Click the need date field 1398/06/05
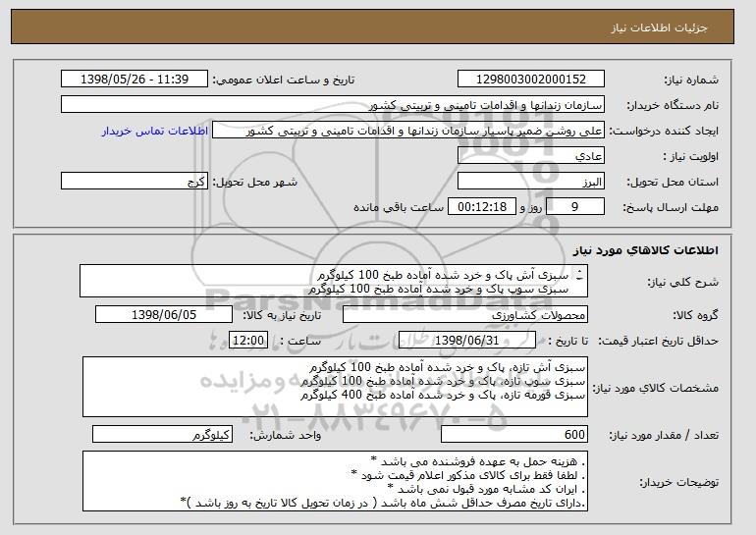 pyautogui.click(x=164, y=315)
